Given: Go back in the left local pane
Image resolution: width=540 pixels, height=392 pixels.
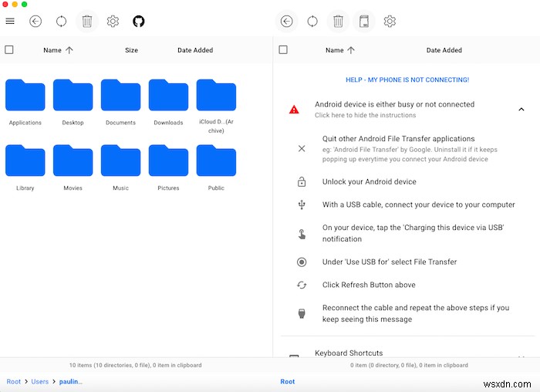Looking at the screenshot, I should [35, 21].
